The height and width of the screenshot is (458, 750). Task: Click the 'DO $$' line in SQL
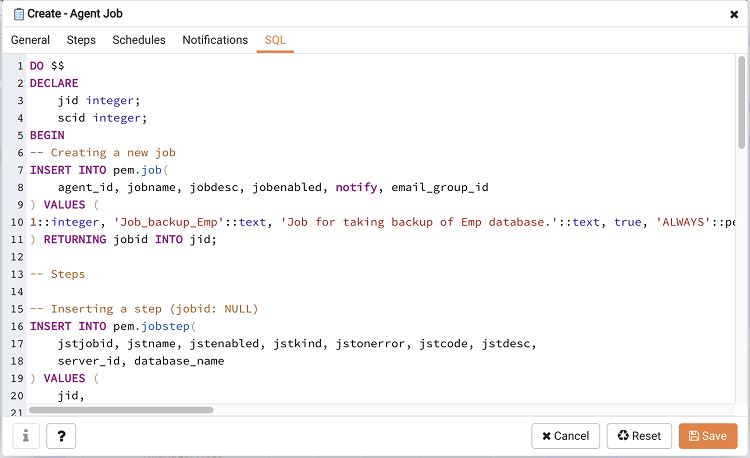(x=47, y=66)
